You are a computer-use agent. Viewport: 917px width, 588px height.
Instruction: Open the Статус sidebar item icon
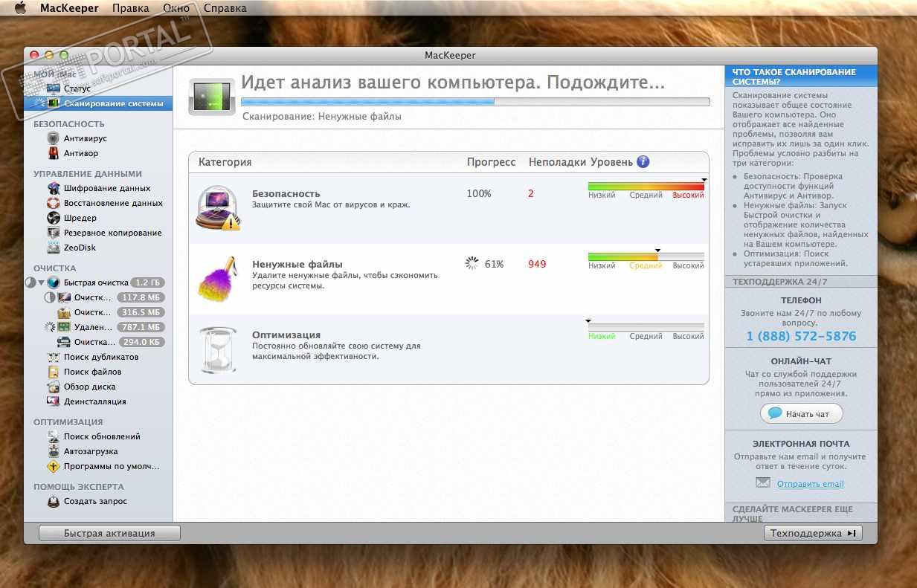coord(53,88)
